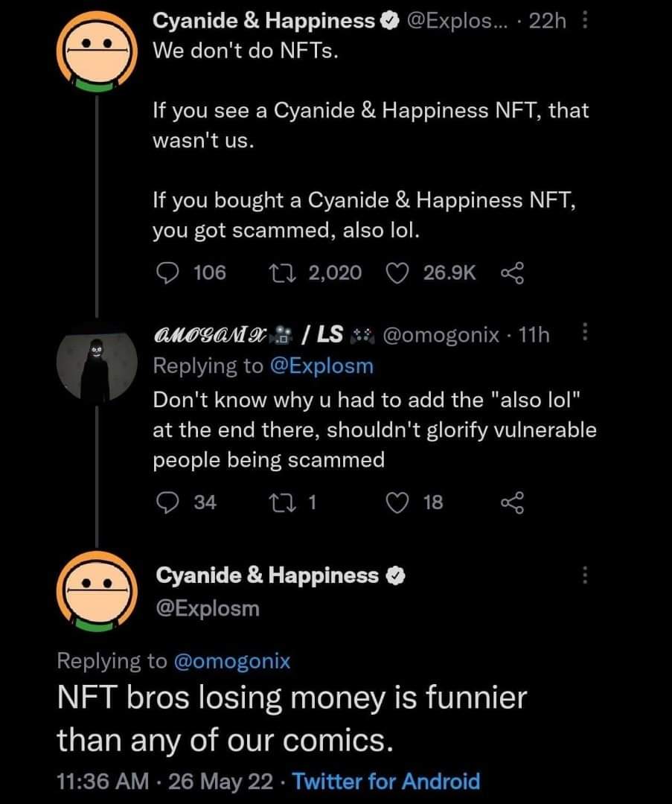Open the @omogonix mention link
This screenshot has width=672, height=804.
tap(231, 660)
